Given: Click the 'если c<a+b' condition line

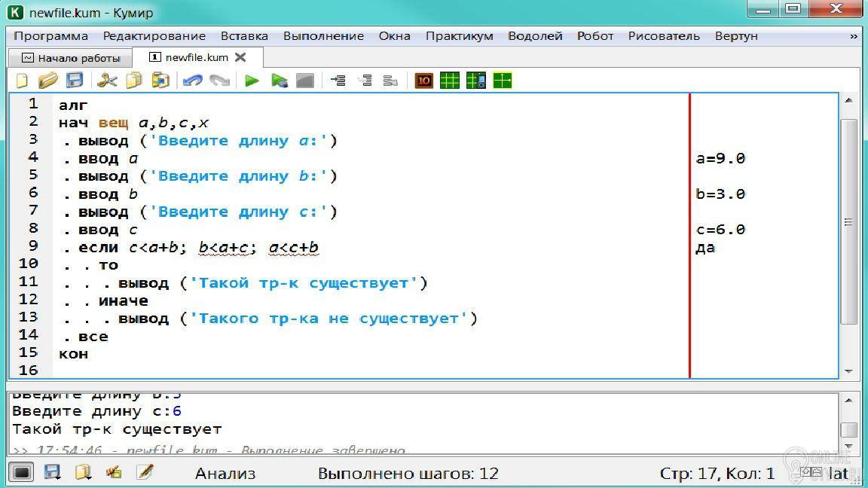Looking at the screenshot, I should 198,247.
